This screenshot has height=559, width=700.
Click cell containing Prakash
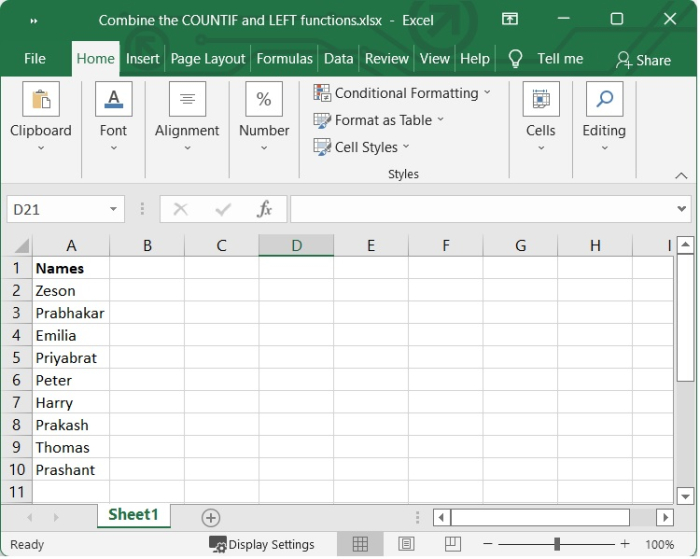(x=71, y=425)
